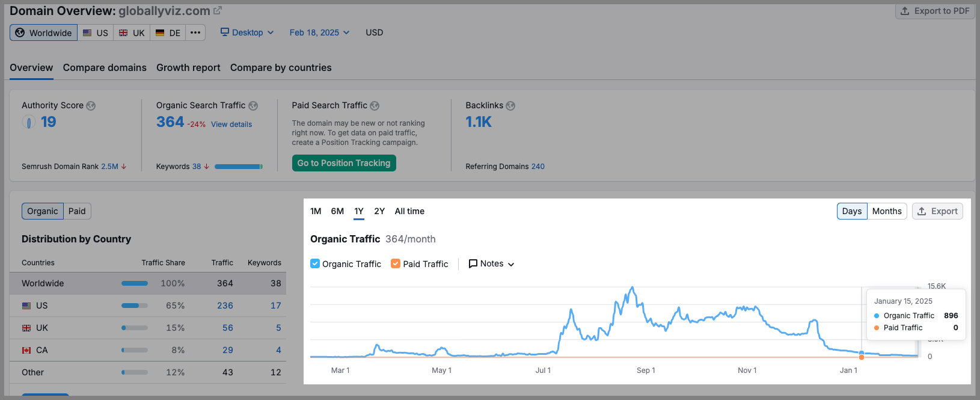Select the 1Y time range
This screenshot has width=980, height=400.
click(x=359, y=211)
